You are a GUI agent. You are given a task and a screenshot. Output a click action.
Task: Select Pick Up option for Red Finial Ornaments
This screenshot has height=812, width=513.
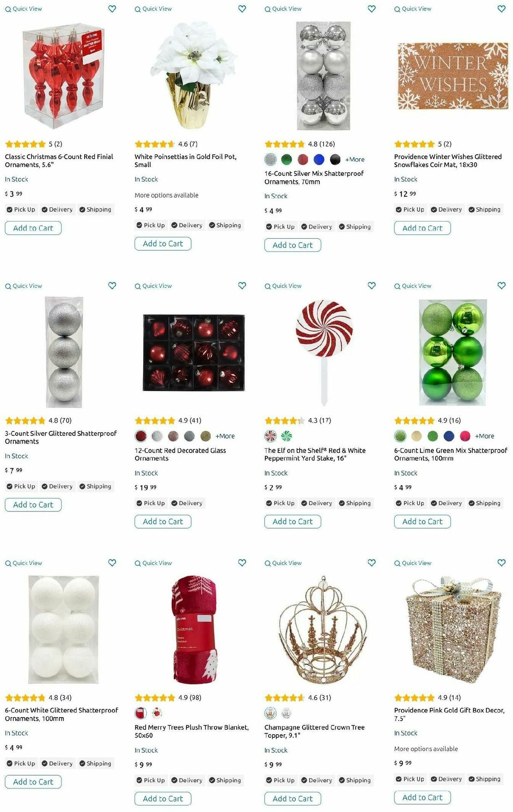coord(21,210)
